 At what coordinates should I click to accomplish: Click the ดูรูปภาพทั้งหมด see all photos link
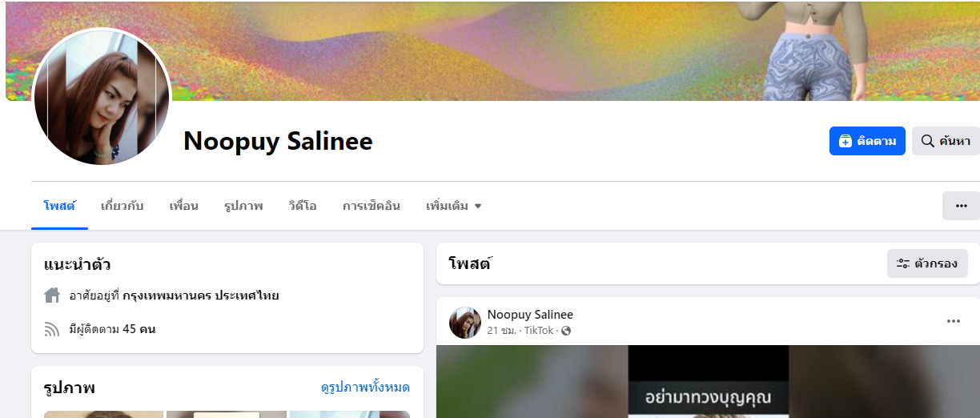[x=365, y=388]
